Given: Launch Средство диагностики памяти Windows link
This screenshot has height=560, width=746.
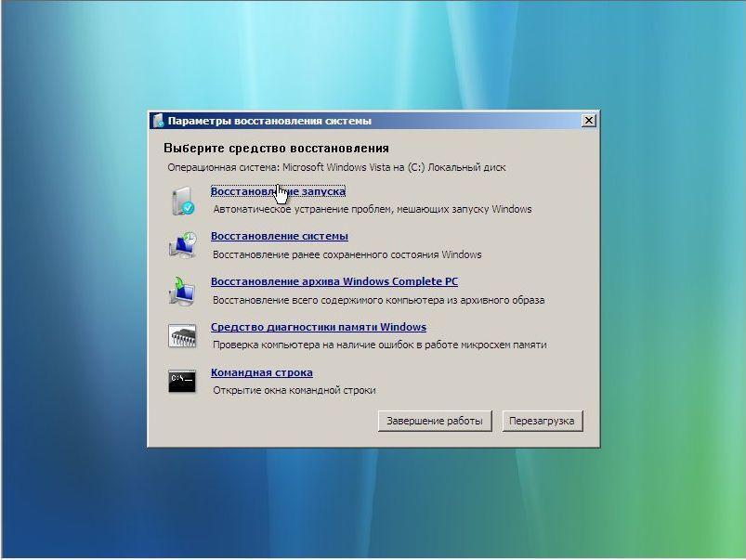Looking at the screenshot, I should point(319,327).
